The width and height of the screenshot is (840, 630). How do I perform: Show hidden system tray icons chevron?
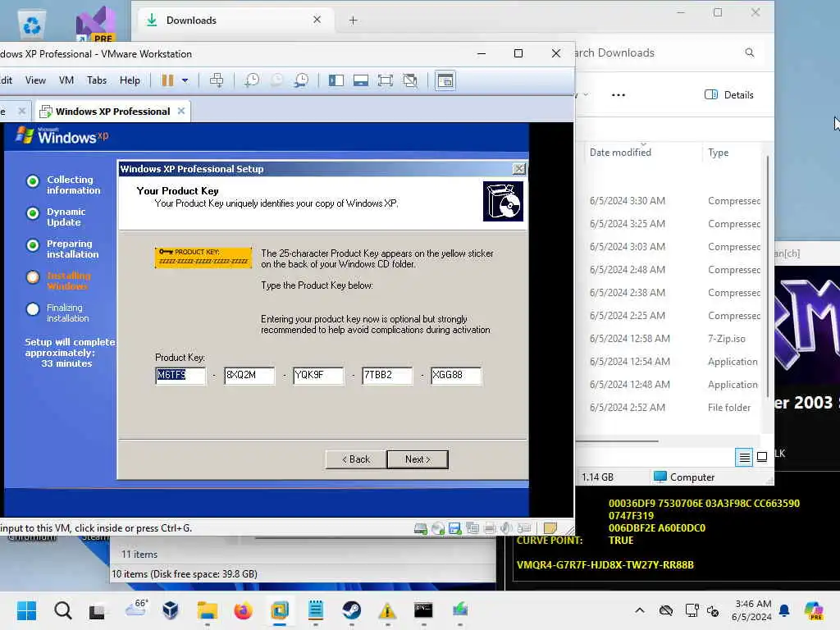point(640,610)
